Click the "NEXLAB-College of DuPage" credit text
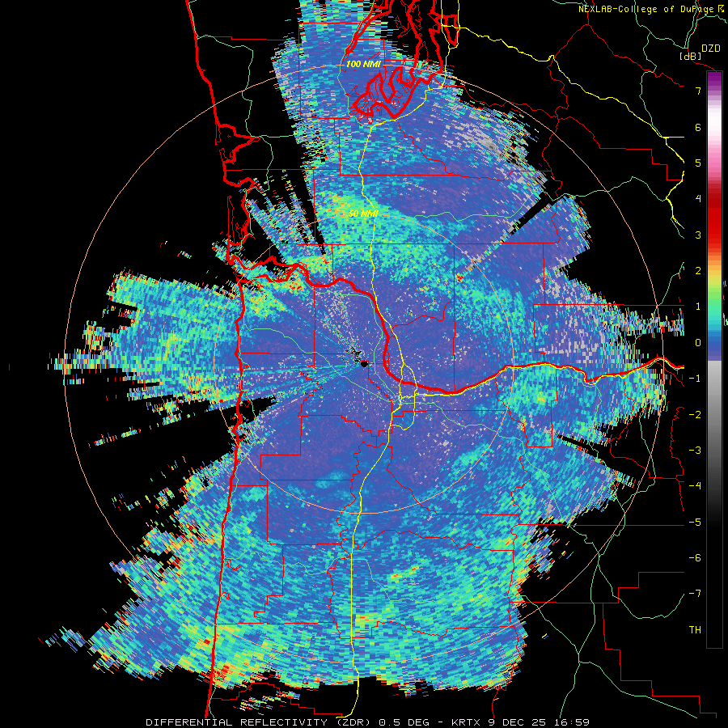728x728 pixels. [x=647, y=9]
